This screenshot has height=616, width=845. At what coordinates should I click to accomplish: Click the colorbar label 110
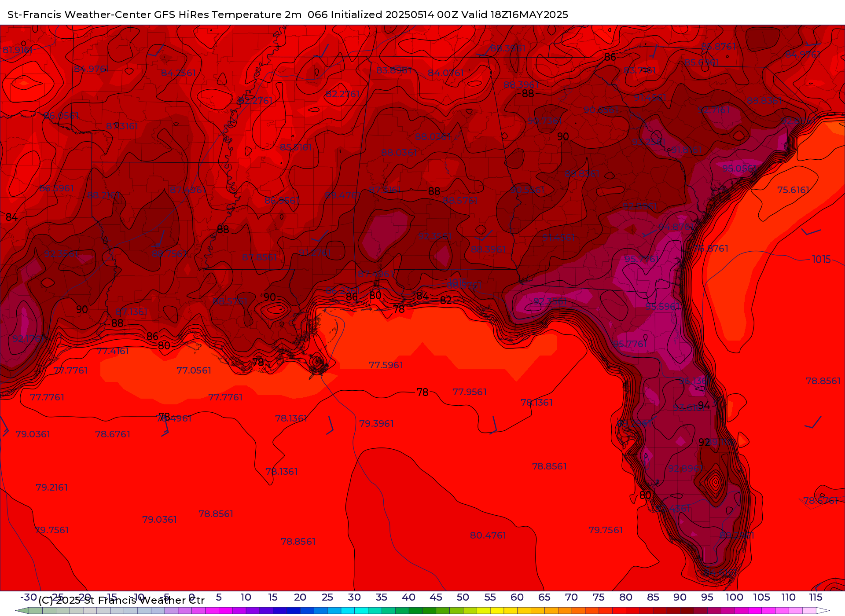click(788, 597)
